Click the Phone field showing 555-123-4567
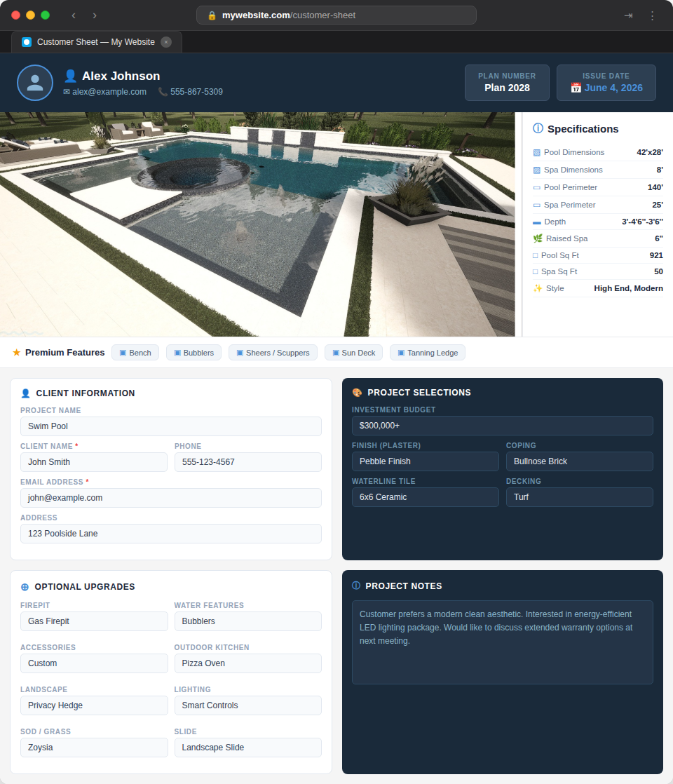673x784 pixels. click(248, 462)
